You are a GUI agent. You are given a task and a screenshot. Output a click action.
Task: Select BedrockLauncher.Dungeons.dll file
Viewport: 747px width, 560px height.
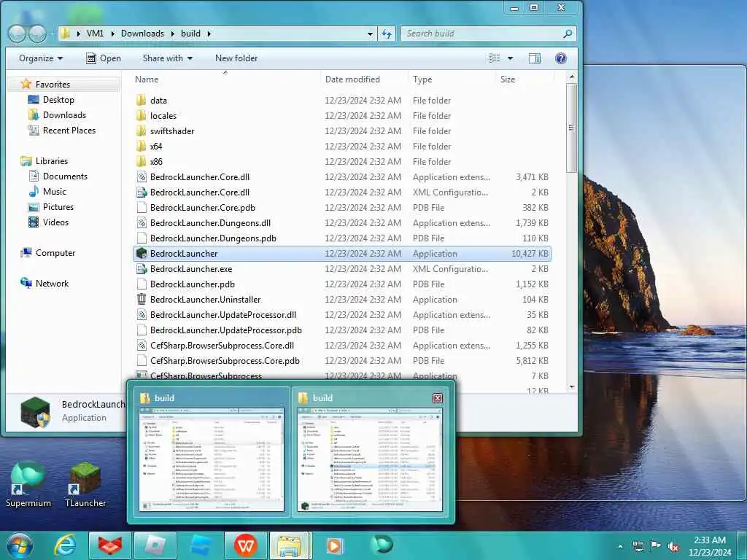pyautogui.click(x=342, y=223)
